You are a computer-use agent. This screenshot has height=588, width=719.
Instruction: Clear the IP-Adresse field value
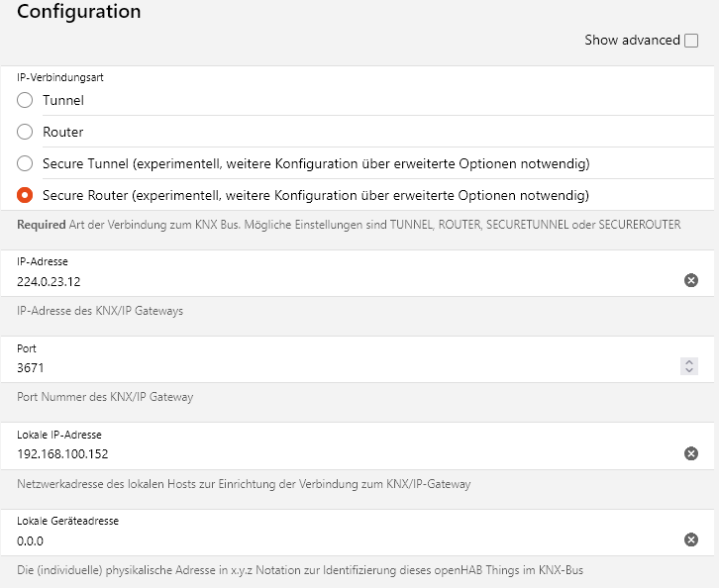[691, 281]
